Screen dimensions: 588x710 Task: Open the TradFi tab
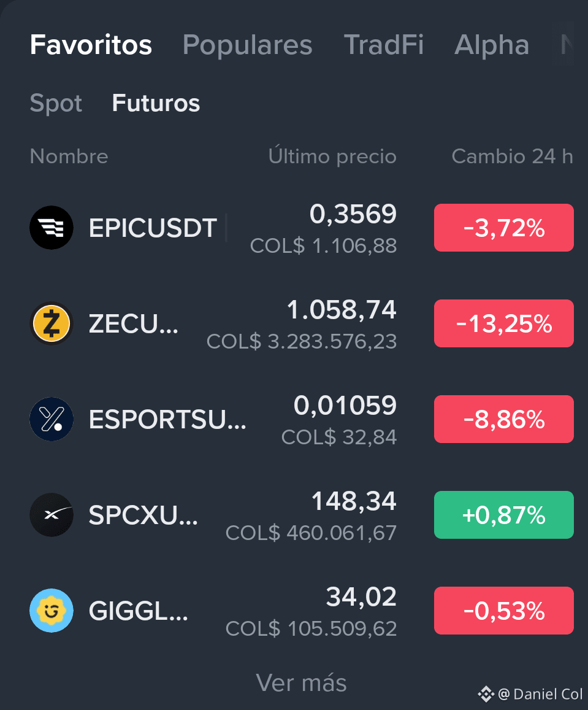pyautogui.click(x=384, y=45)
